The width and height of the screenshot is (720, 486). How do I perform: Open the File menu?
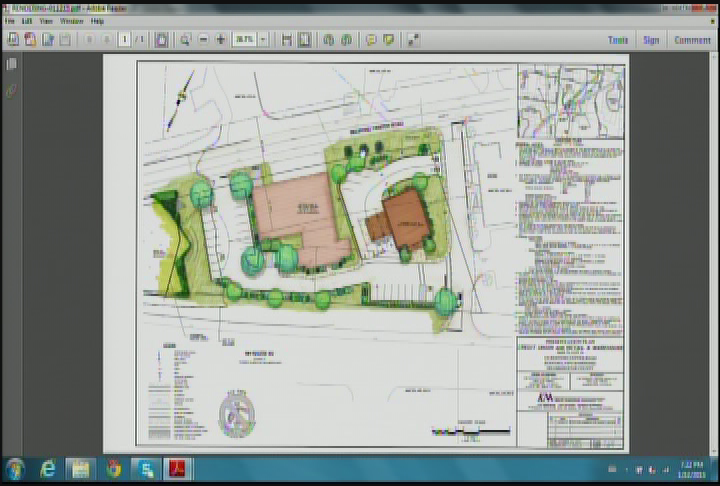point(10,21)
